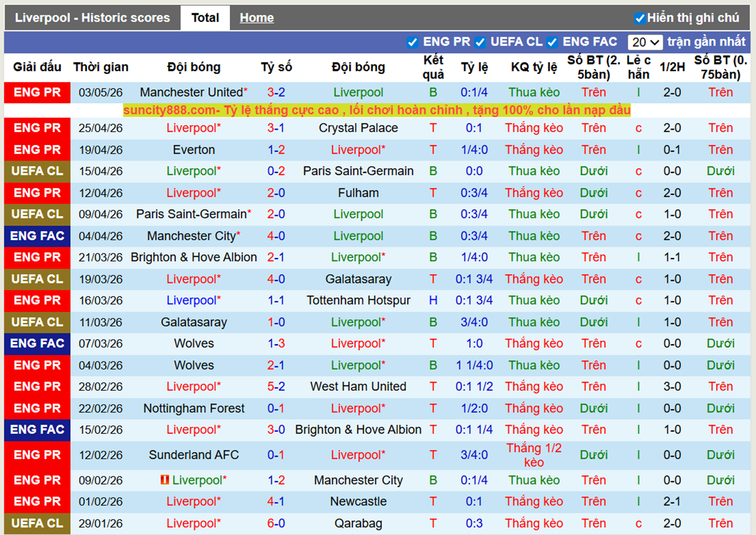The width and height of the screenshot is (756, 535).
Task: Click the suncity888.com advertisement banner
Action: pos(377,111)
